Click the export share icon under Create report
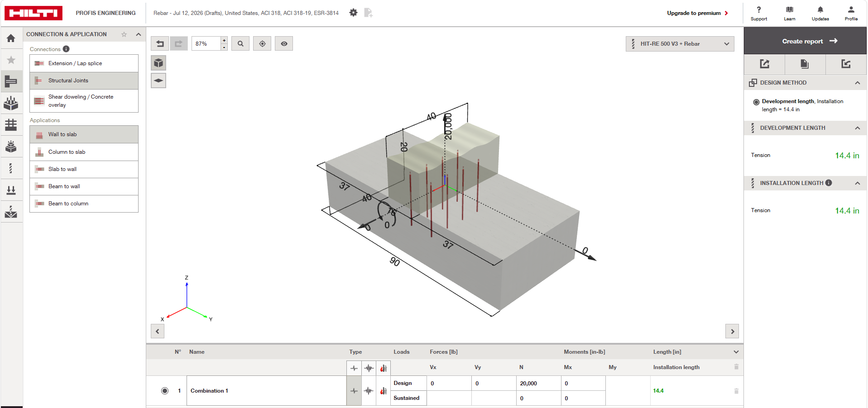The height and width of the screenshot is (408, 868). 765,64
